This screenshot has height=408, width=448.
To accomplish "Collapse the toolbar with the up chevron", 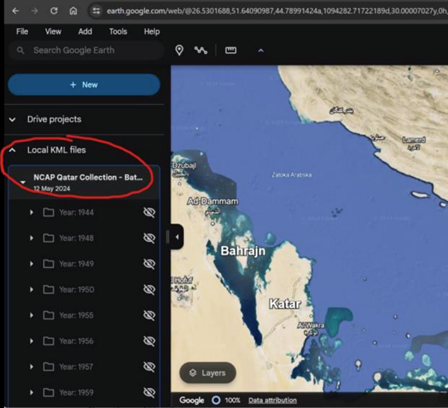I will click(x=261, y=51).
